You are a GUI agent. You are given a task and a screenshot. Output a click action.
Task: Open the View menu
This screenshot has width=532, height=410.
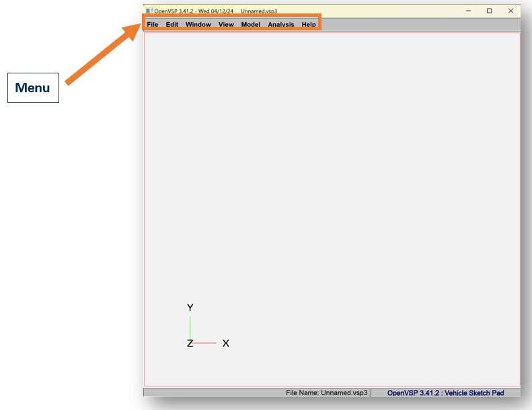tap(226, 24)
